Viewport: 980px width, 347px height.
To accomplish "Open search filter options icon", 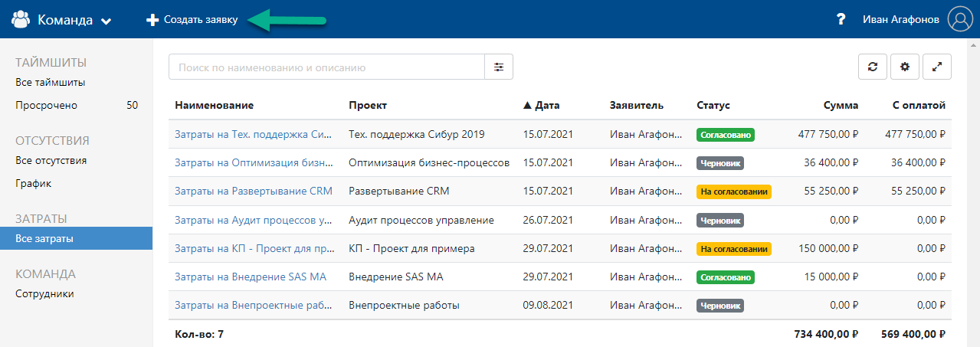I will pyautogui.click(x=499, y=67).
